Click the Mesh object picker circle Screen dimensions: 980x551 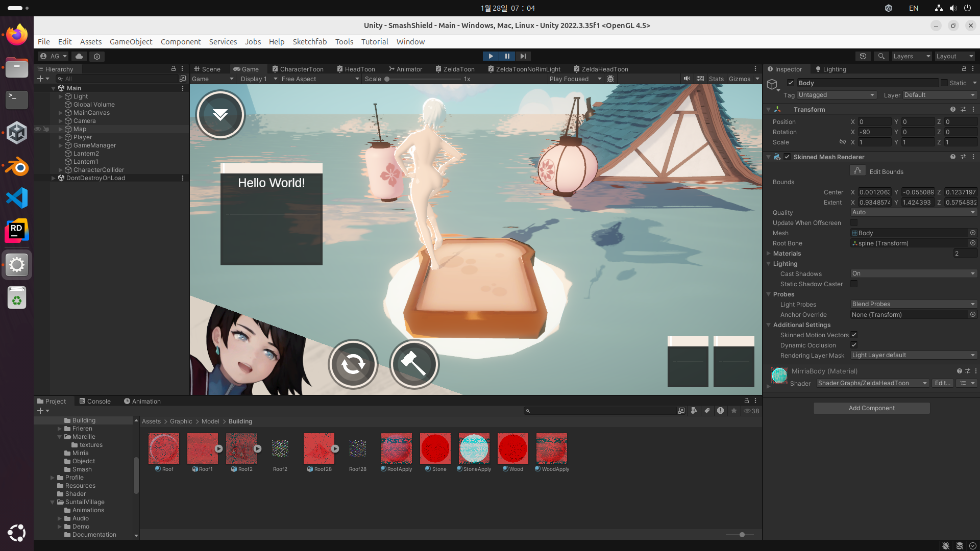click(973, 233)
